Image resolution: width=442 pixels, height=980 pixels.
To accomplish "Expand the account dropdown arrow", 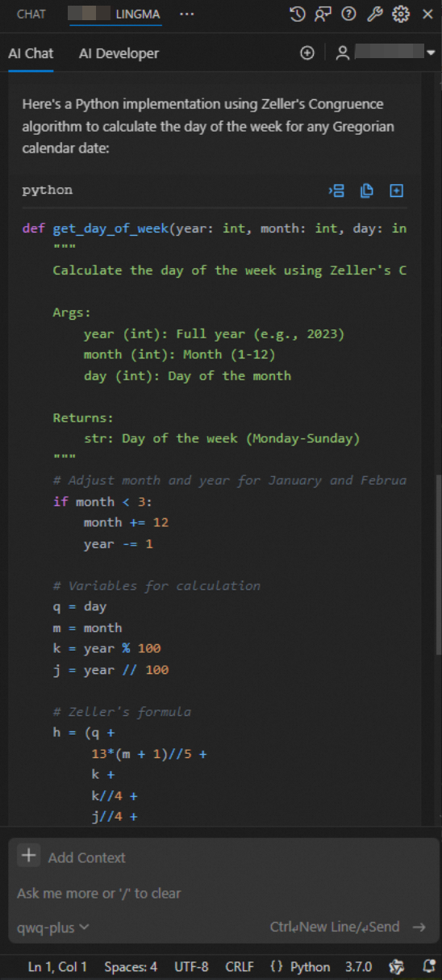I will click(430, 53).
